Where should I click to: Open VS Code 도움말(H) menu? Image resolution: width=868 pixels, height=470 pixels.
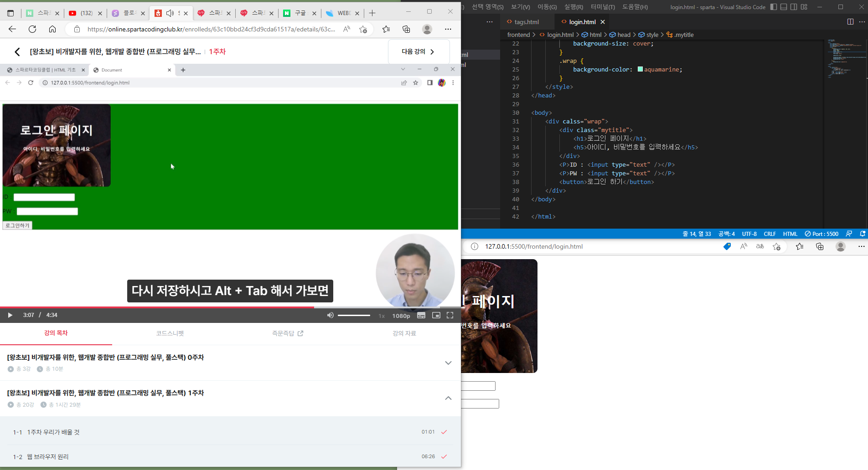point(635,7)
